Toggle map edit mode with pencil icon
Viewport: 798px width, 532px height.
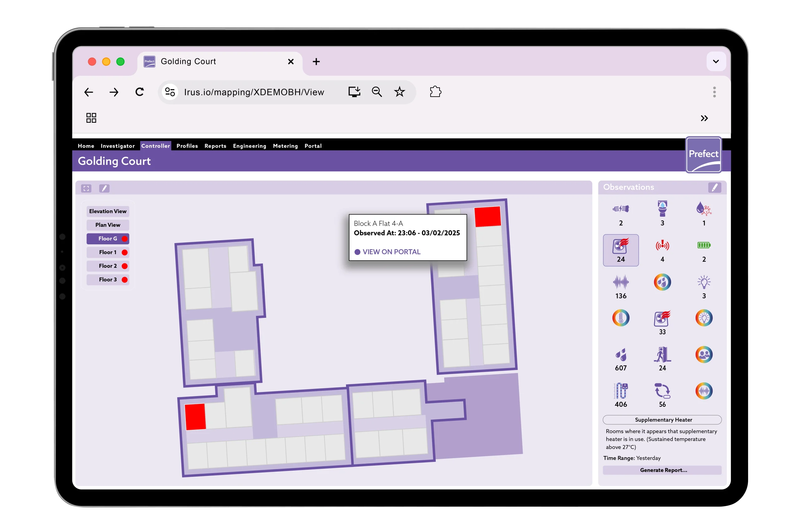pyautogui.click(x=104, y=188)
